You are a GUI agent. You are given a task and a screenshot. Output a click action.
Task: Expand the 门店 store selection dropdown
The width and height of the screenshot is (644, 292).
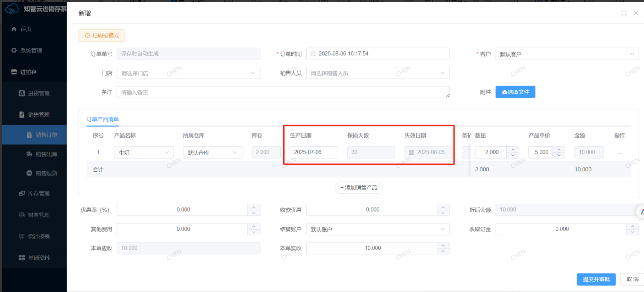(x=188, y=73)
